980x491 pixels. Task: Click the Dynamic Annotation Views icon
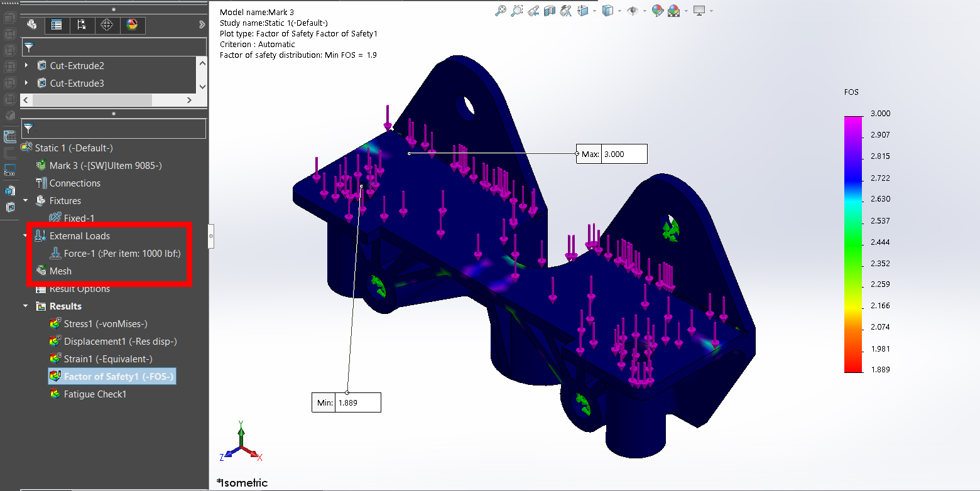pyautogui.click(x=566, y=11)
